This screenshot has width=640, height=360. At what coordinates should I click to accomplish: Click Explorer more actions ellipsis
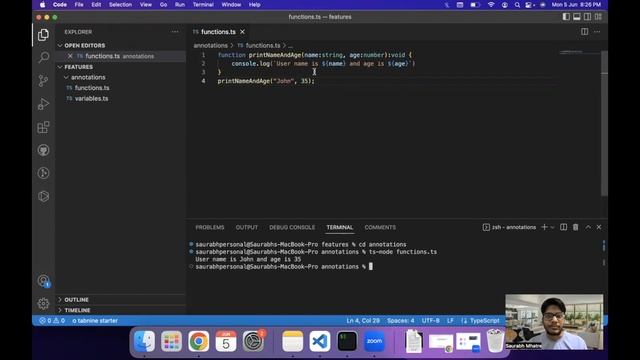click(175, 32)
